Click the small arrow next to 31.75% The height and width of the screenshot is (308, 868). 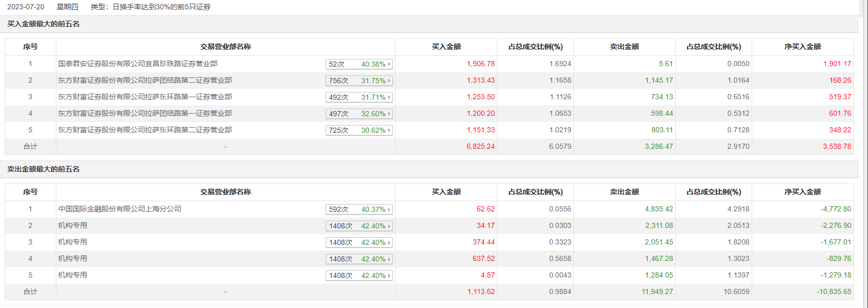pyautogui.click(x=389, y=81)
